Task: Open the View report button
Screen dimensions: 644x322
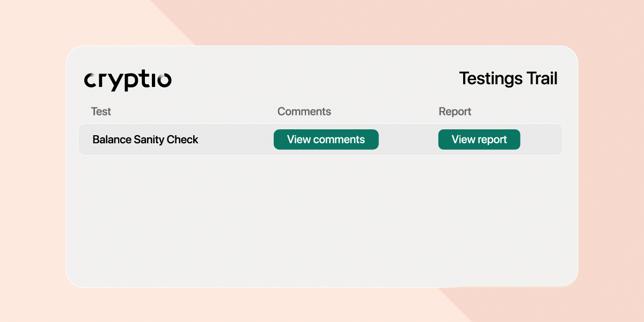Action: (x=479, y=140)
